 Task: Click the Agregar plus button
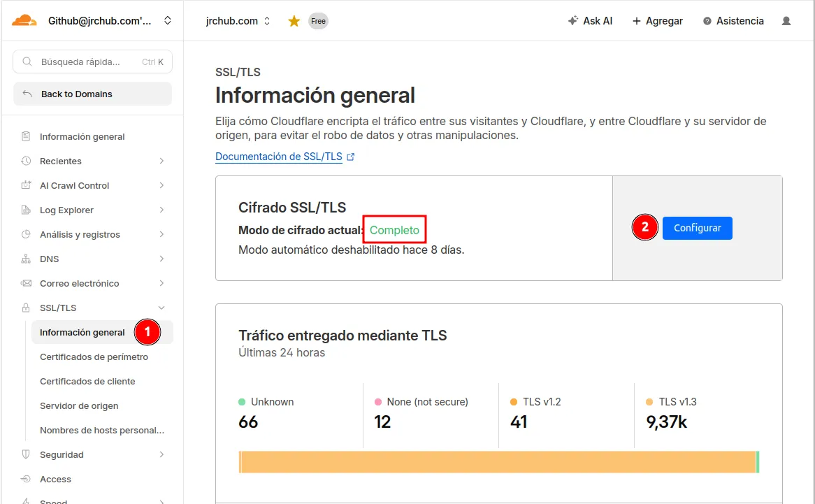658,21
